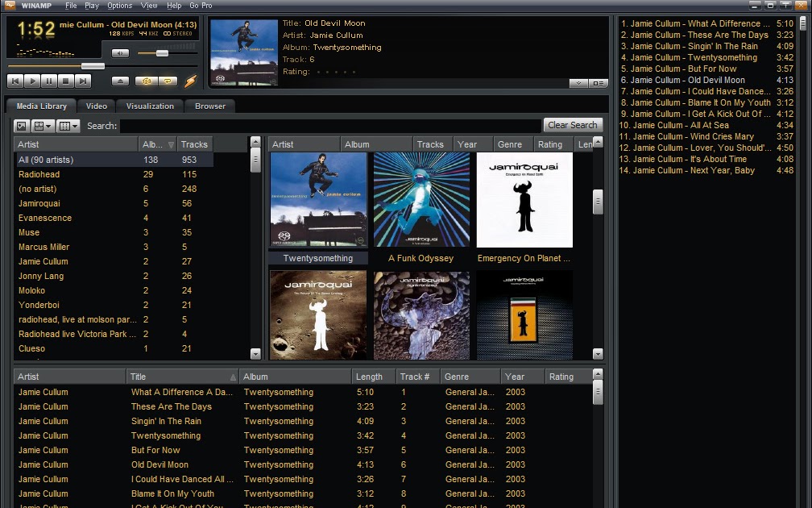Select the Twentysomething album cover

(x=318, y=200)
